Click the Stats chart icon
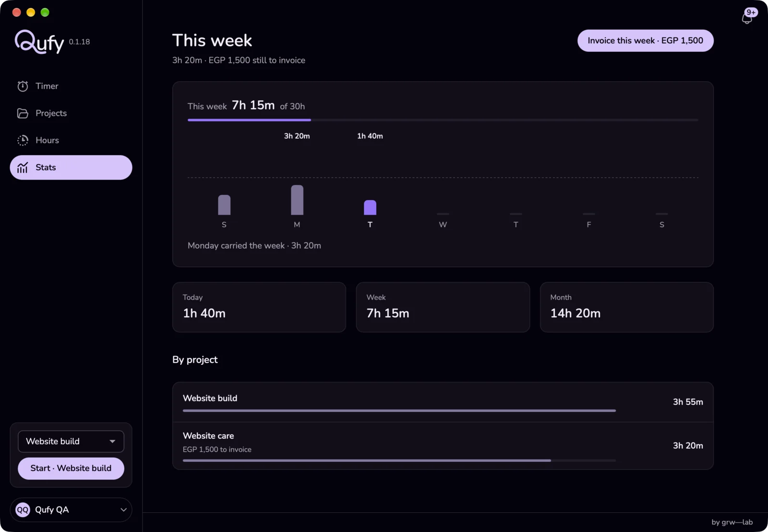The image size is (768, 532). point(23,168)
